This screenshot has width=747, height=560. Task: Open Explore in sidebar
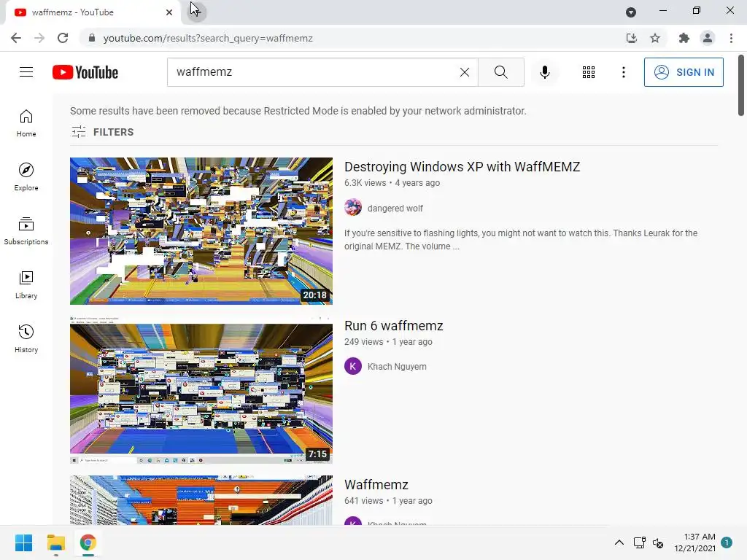coord(26,176)
